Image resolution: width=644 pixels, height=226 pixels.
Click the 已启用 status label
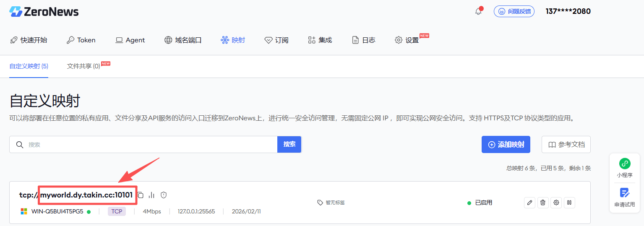click(x=484, y=203)
